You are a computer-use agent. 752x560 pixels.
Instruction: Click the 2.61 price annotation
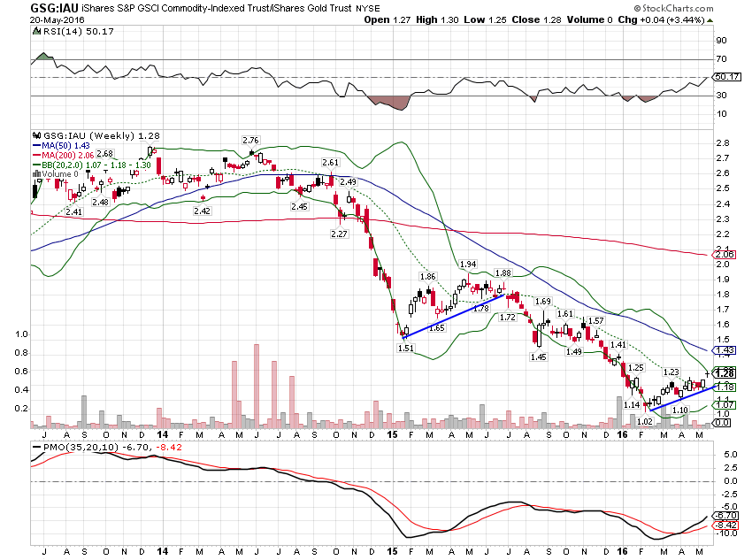click(x=331, y=163)
